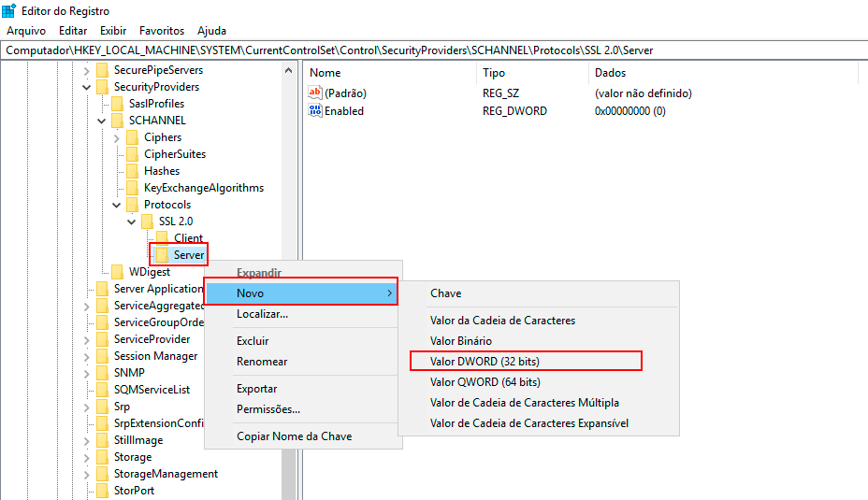Collapse the SSL 2.0 tree node
This screenshot has width=868, height=500.
pos(131,221)
